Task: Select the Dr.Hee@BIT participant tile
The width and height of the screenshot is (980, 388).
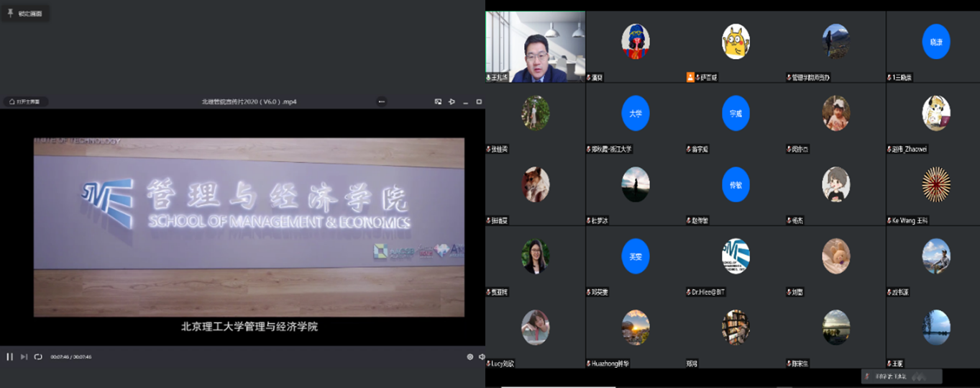Action: coord(736,256)
